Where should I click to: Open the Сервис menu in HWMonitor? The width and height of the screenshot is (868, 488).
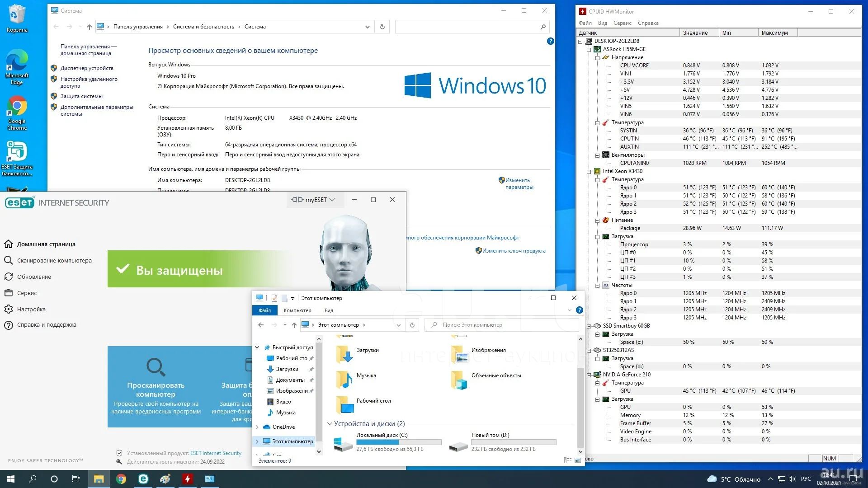[622, 23]
